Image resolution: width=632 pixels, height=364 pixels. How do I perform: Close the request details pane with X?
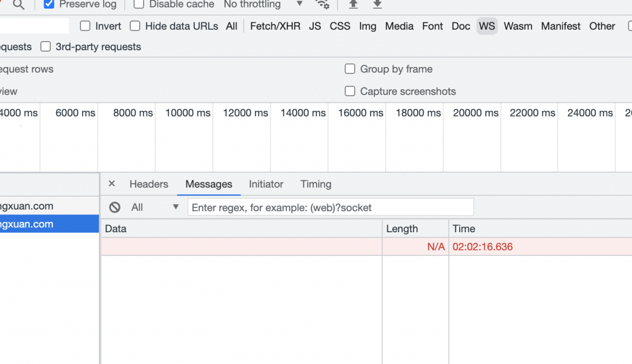(x=112, y=184)
